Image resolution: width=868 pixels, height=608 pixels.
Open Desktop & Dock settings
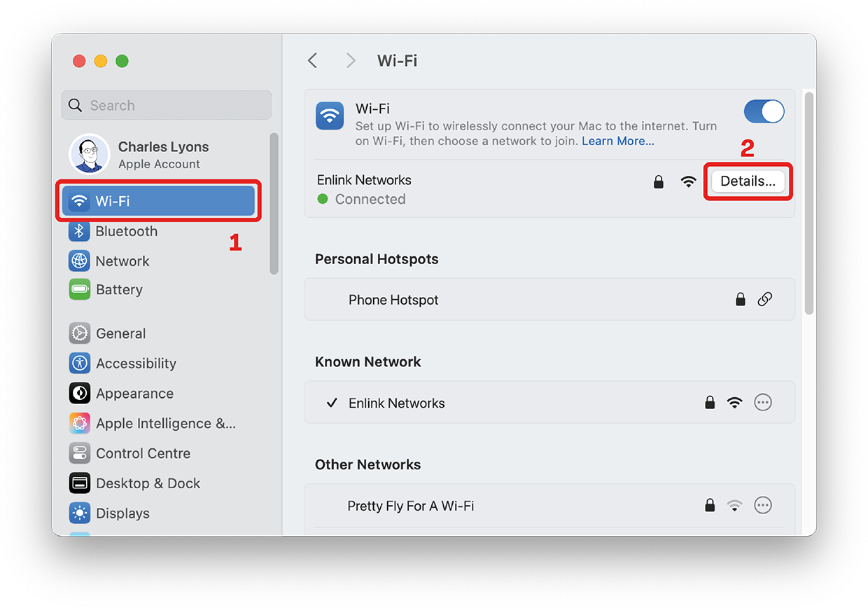(79, 483)
